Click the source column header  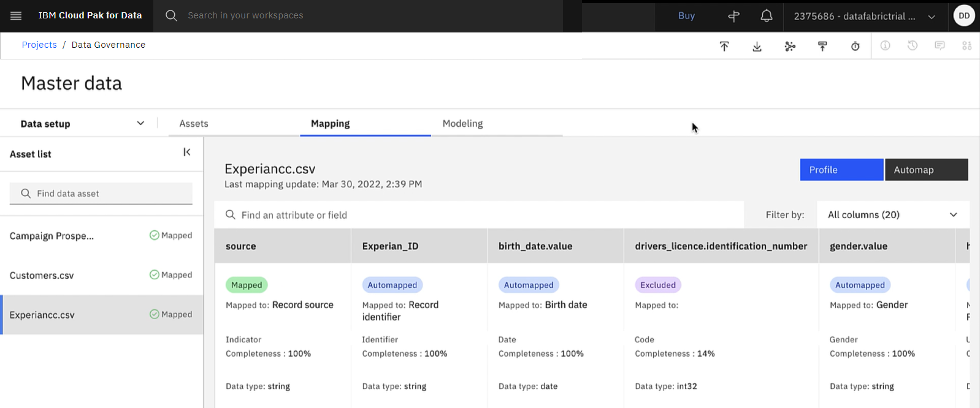coord(282,246)
